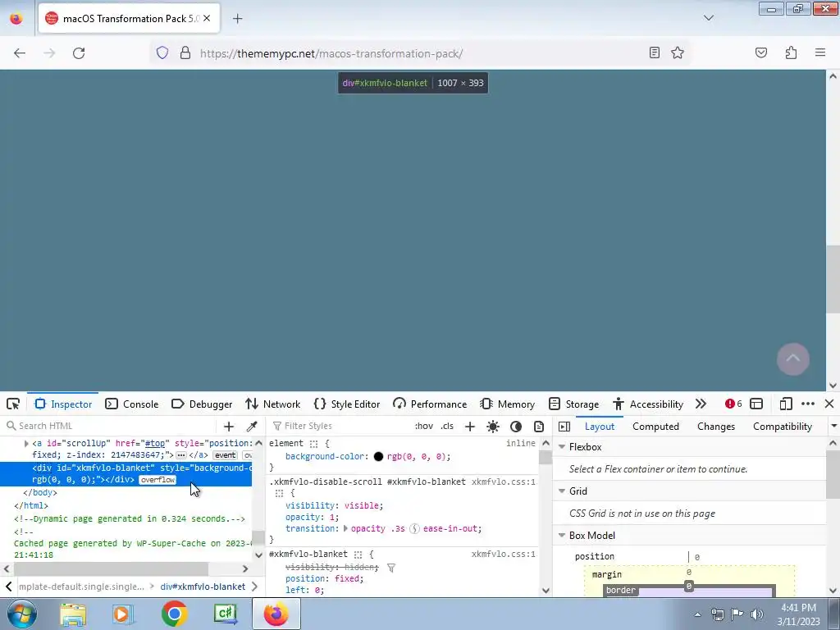
Task: Activate the element picker tool in DevTools
Action: pos(13,404)
